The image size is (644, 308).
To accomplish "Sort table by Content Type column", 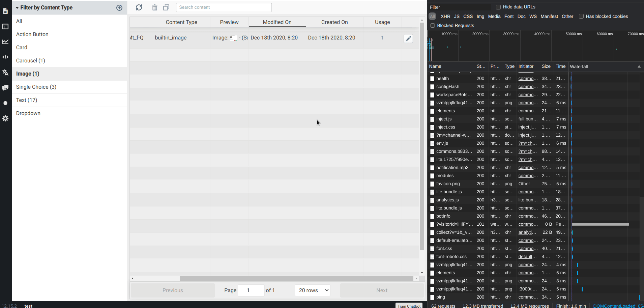I will 181,22.
